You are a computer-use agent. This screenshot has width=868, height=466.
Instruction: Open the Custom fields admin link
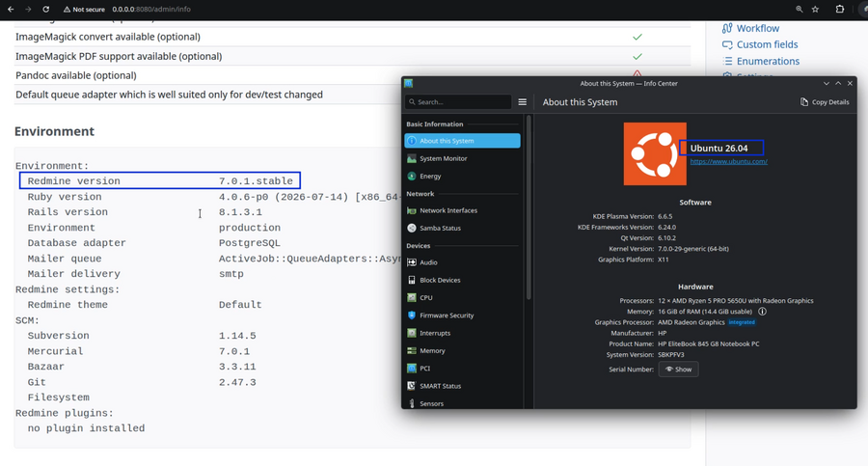point(767,44)
